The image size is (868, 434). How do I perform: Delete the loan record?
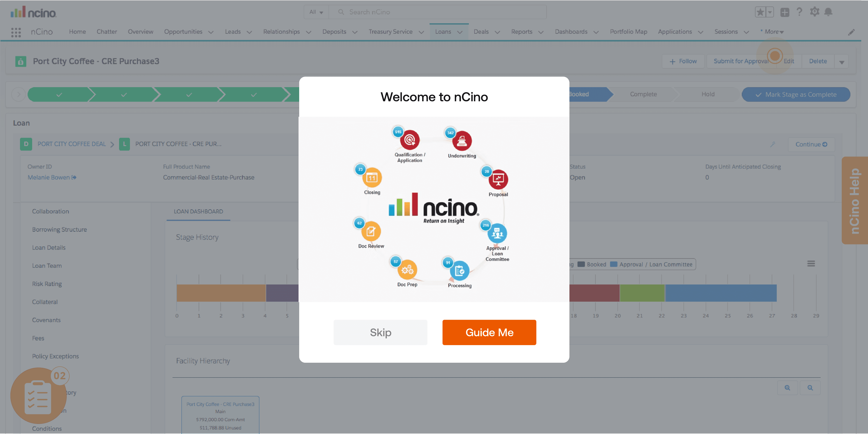click(x=818, y=61)
